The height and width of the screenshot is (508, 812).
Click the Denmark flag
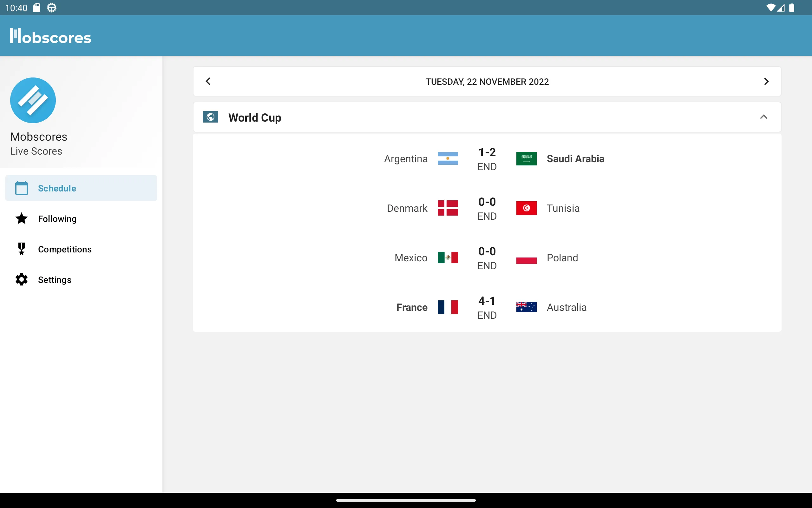pos(448,208)
